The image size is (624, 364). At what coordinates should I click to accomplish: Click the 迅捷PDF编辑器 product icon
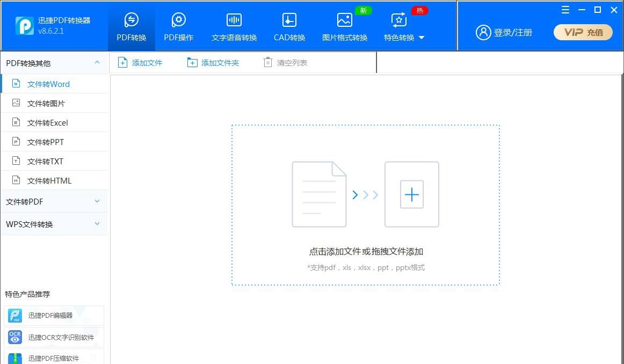click(15, 316)
